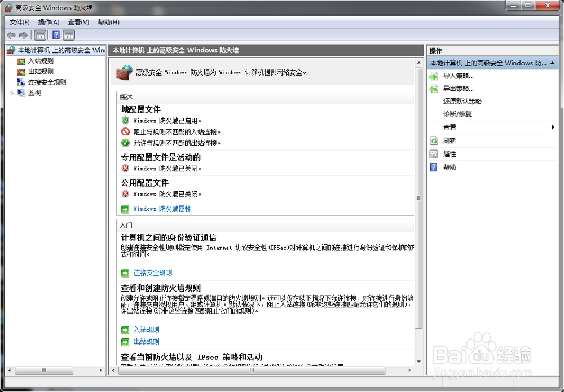Select the 出站规则 tree item
The width and height of the screenshot is (564, 392).
41,72
